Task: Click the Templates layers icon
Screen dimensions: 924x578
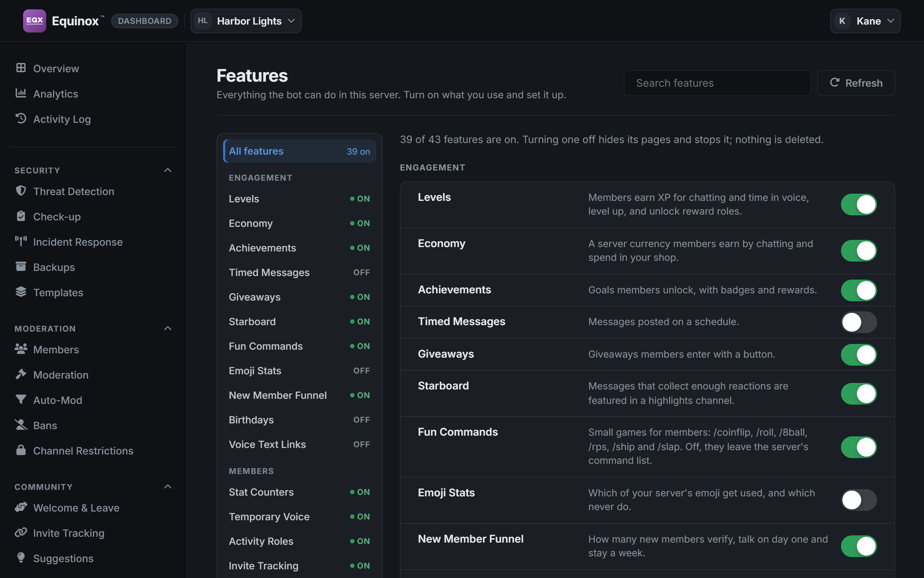Action: [21, 292]
